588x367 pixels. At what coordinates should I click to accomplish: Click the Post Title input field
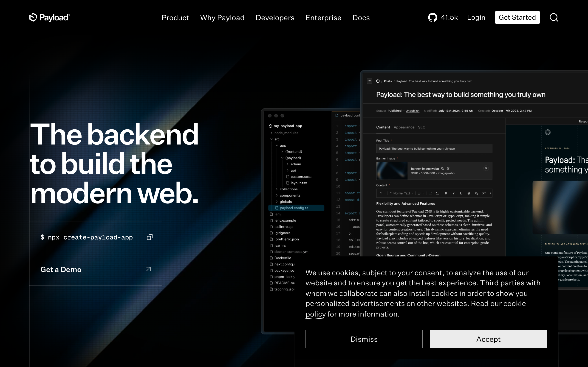[434, 149]
